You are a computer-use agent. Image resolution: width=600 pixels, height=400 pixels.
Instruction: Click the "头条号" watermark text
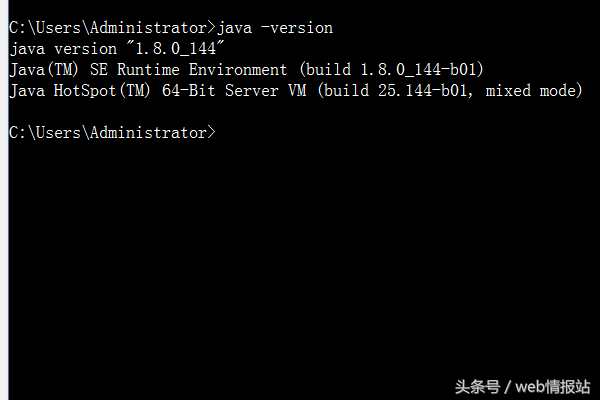477,385
